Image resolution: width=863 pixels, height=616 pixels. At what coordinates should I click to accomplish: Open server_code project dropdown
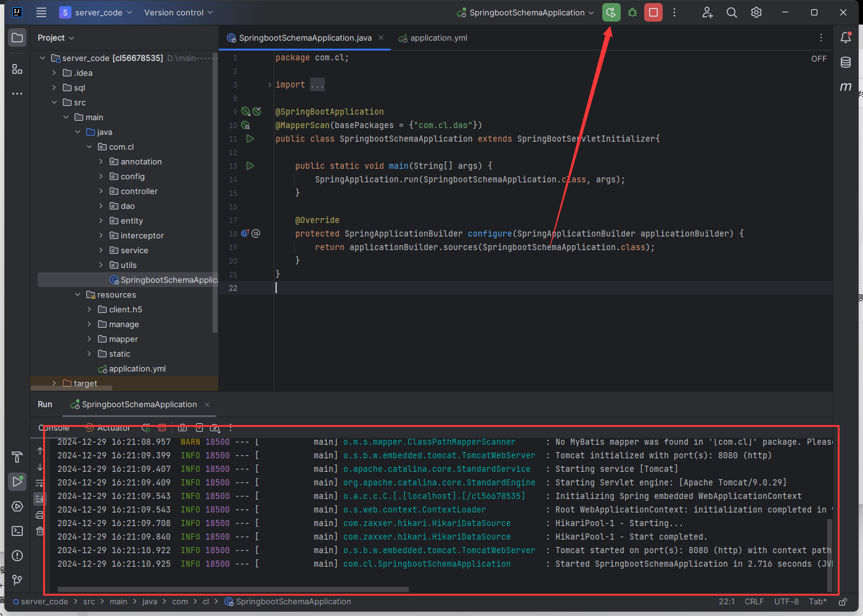pos(96,12)
